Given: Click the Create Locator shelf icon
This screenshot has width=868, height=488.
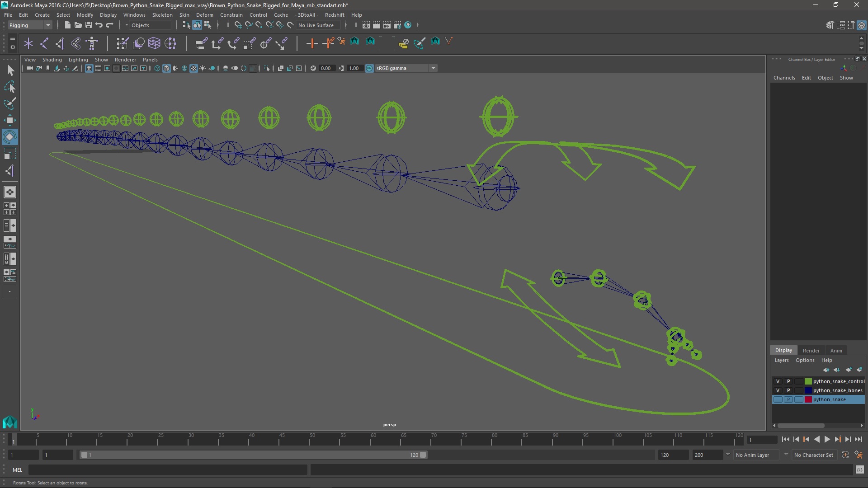Looking at the screenshot, I should pos(28,43).
